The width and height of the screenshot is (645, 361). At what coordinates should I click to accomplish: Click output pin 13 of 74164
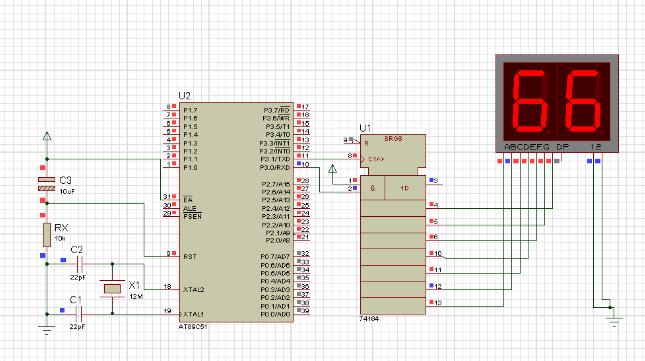click(435, 303)
